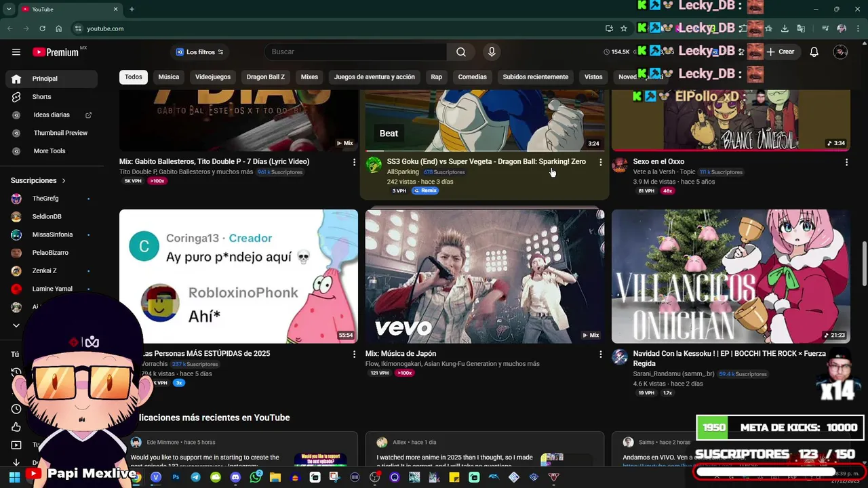Click Sarani_Randamu channel avatar icon
This screenshot has height=488, width=868.
point(620,357)
